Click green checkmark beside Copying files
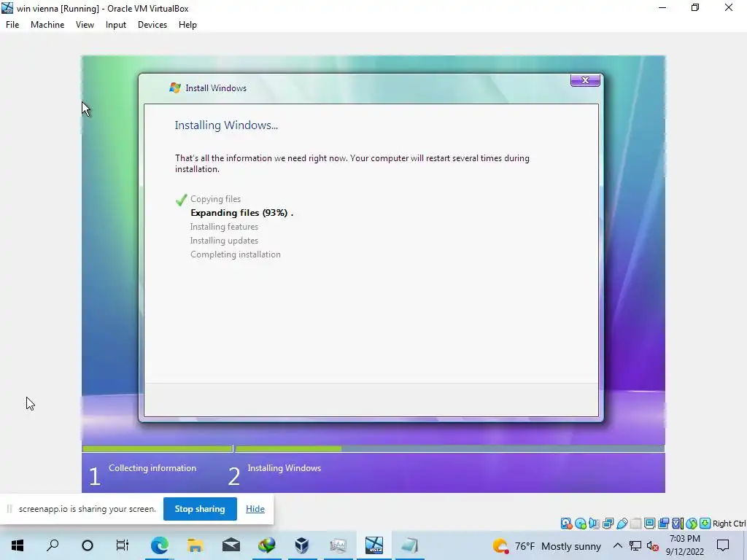 click(x=181, y=200)
